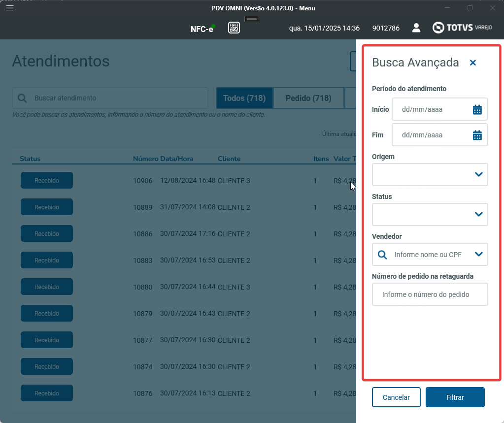This screenshot has width=504, height=423.
Task: Select order number 10889
Action: [x=143, y=207]
